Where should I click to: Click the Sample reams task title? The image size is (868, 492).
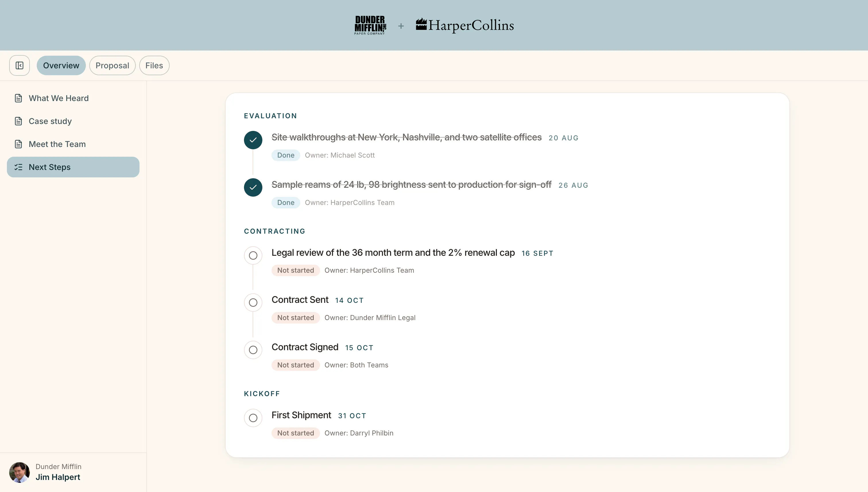click(412, 185)
